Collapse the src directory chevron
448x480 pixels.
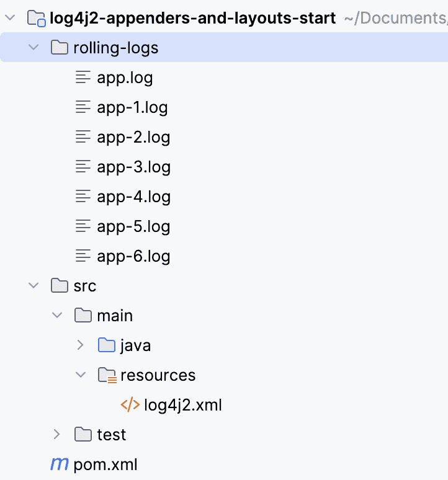pyautogui.click(x=34, y=286)
